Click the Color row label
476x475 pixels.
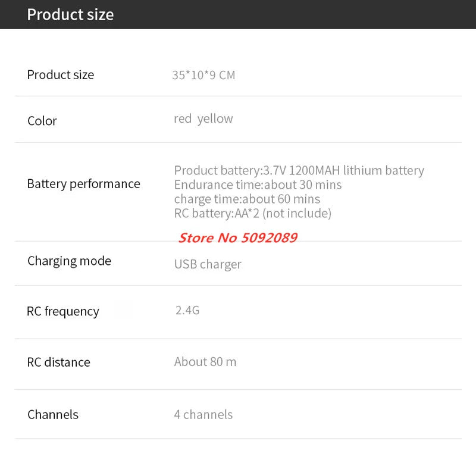click(42, 121)
